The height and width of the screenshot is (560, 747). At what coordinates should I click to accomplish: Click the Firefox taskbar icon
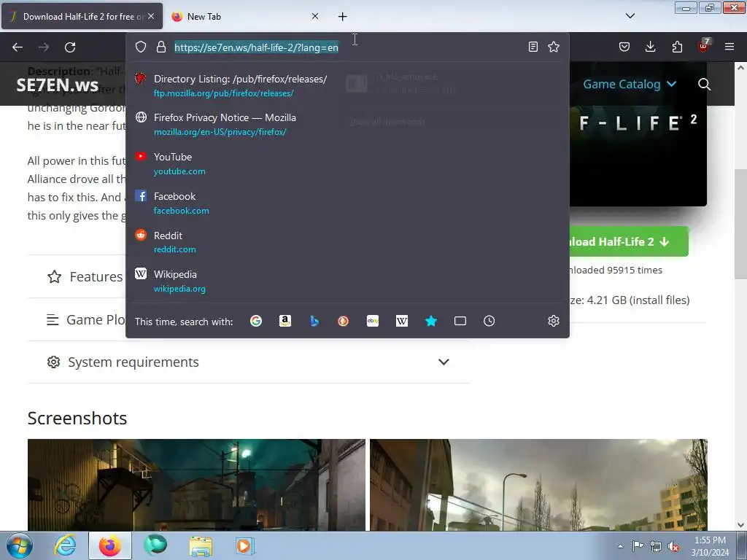110,545
